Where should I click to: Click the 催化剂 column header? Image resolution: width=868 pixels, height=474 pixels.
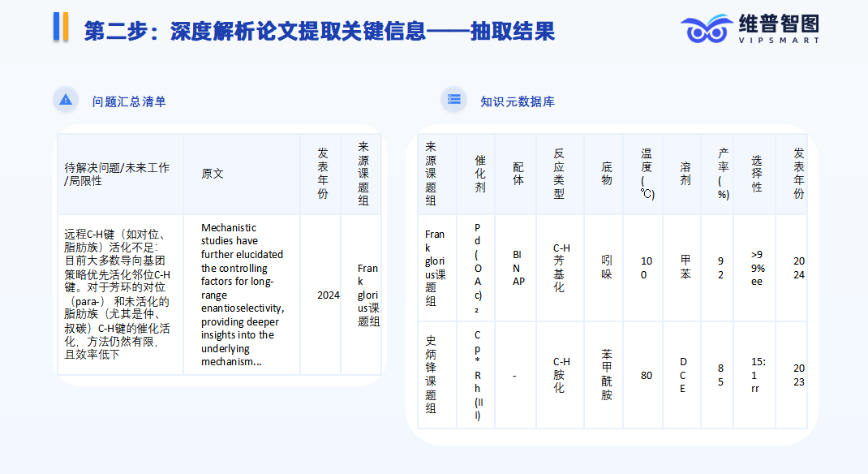click(x=476, y=174)
